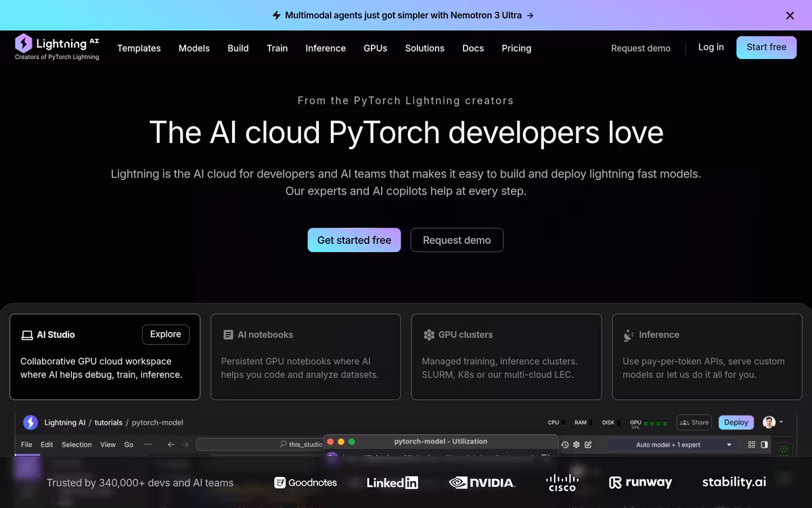Click Log in
The height and width of the screenshot is (508, 812).
711,47
